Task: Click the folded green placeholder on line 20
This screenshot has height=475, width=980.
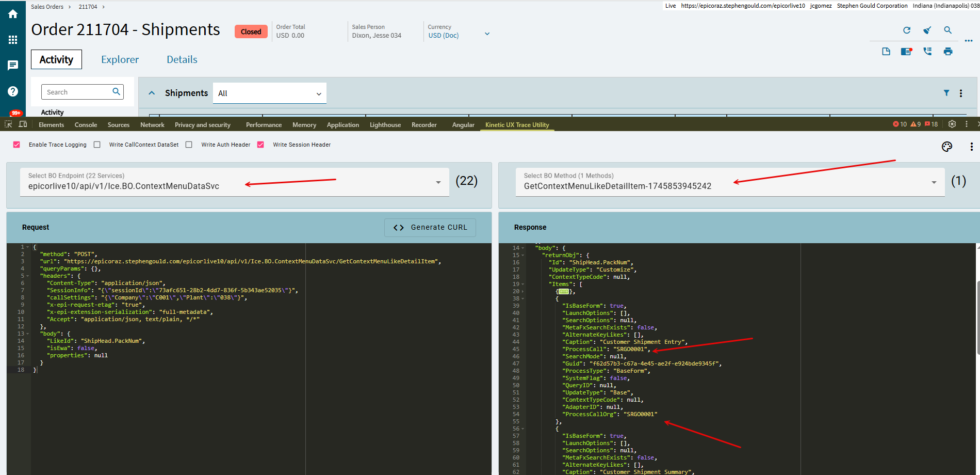Action: (x=564, y=292)
